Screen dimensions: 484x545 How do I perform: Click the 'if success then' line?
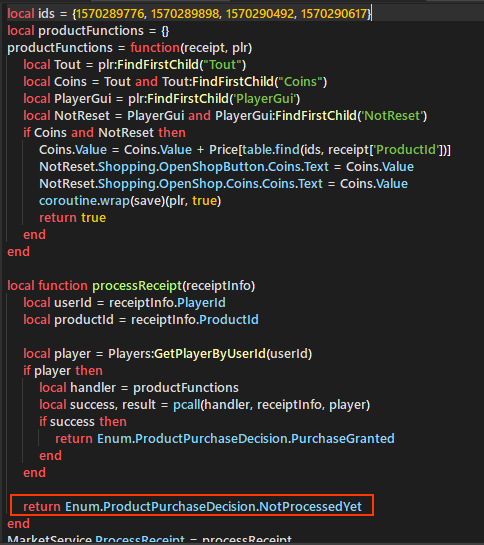click(83, 422)
